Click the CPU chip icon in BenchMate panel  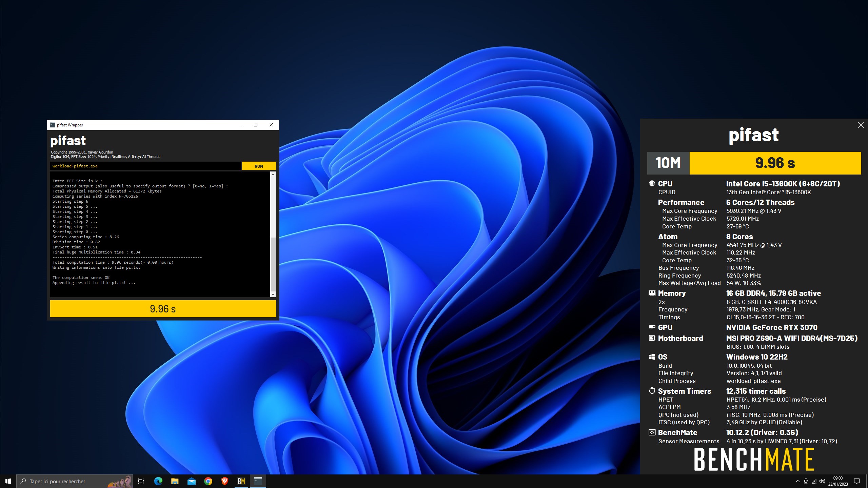(x=652, y=183)
